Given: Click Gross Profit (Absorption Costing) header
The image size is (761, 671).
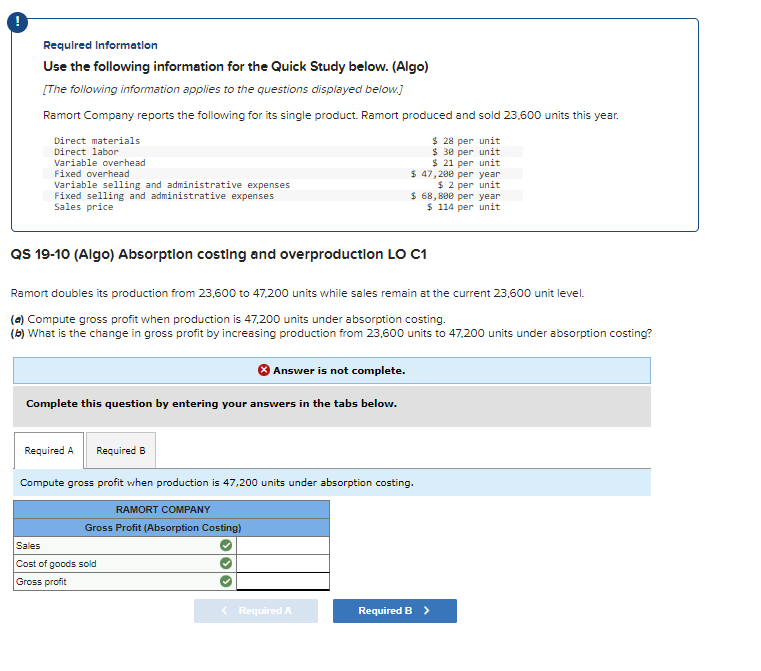Looking at the screenshot, I should pyautogui.click(x=171, y=527).
